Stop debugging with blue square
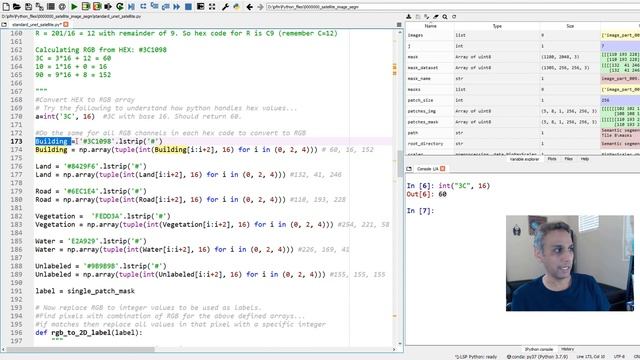 click(188, 7)
